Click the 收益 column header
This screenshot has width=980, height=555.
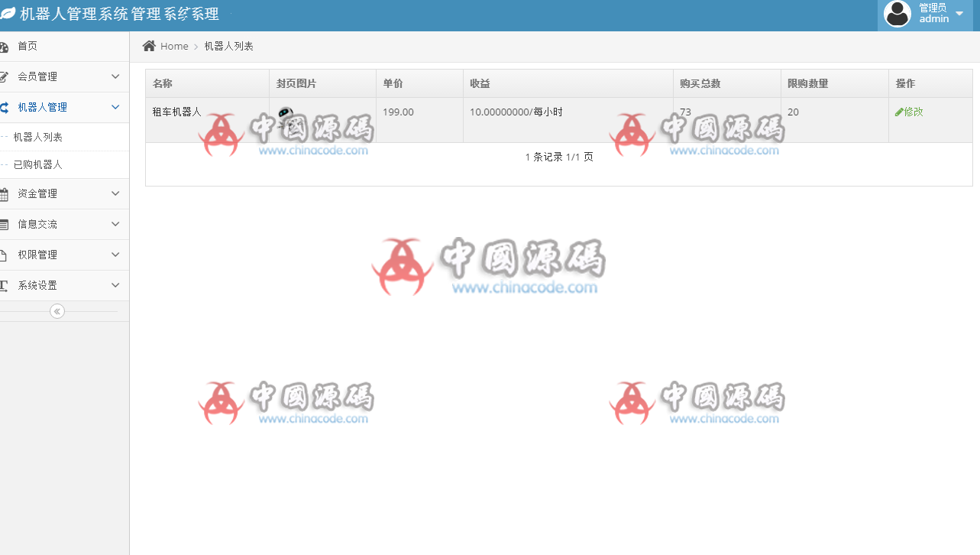480,83
